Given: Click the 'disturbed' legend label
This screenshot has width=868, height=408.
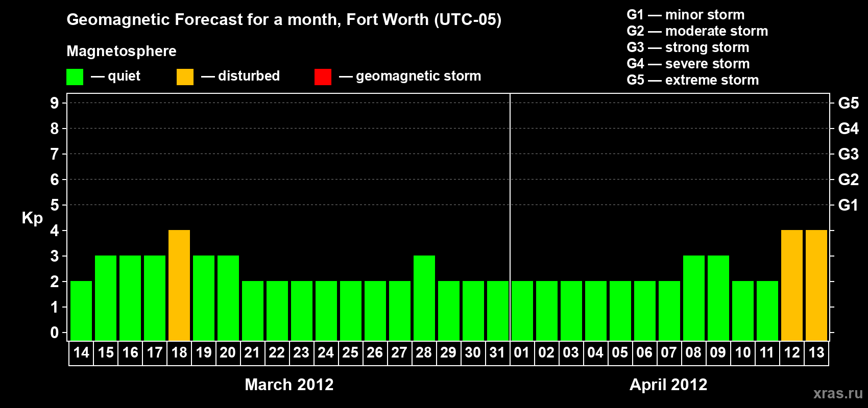Looking at the screenshot, I should (249, 76).
